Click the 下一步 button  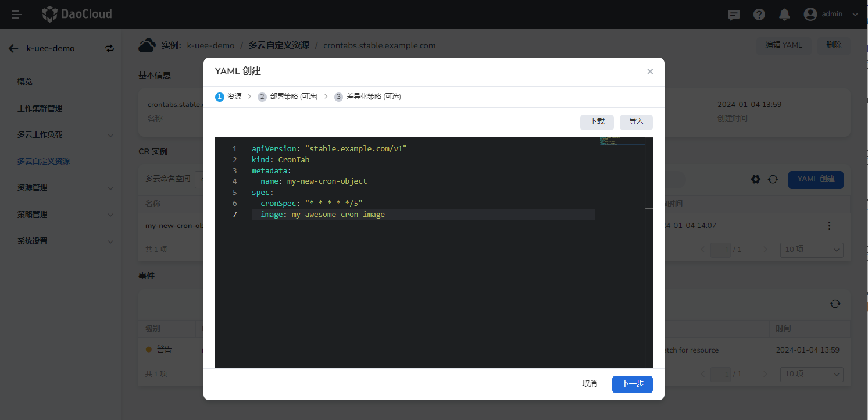click(x=632, y=384)
